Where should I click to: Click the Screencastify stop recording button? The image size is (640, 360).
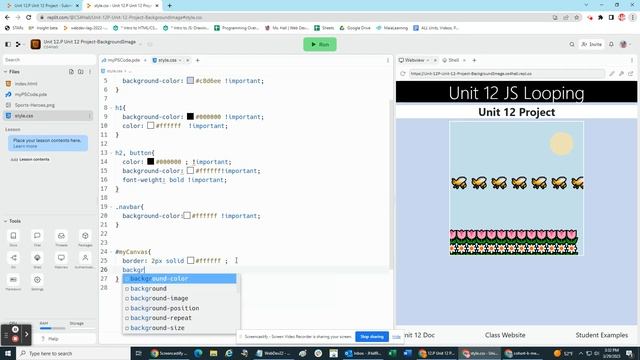click(15, 339)
